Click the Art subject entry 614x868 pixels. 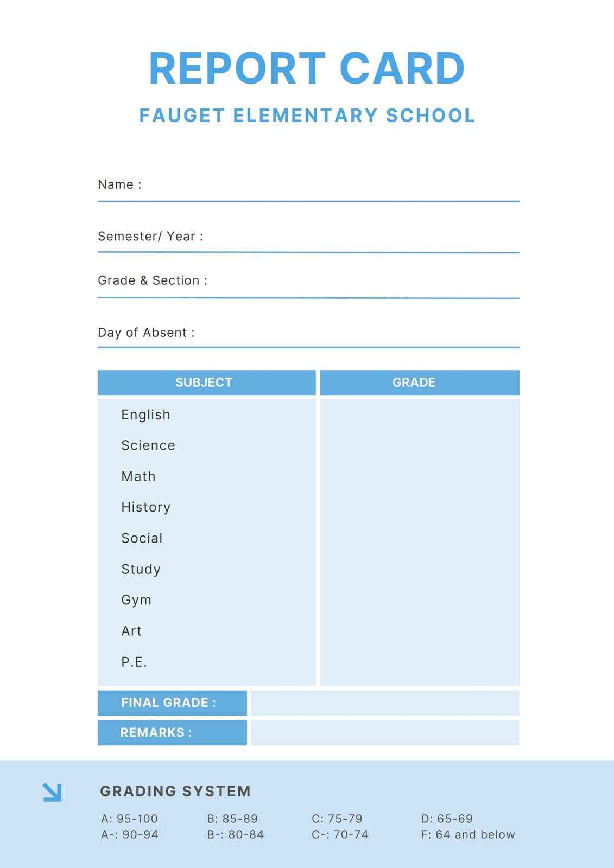coord(131,631)
